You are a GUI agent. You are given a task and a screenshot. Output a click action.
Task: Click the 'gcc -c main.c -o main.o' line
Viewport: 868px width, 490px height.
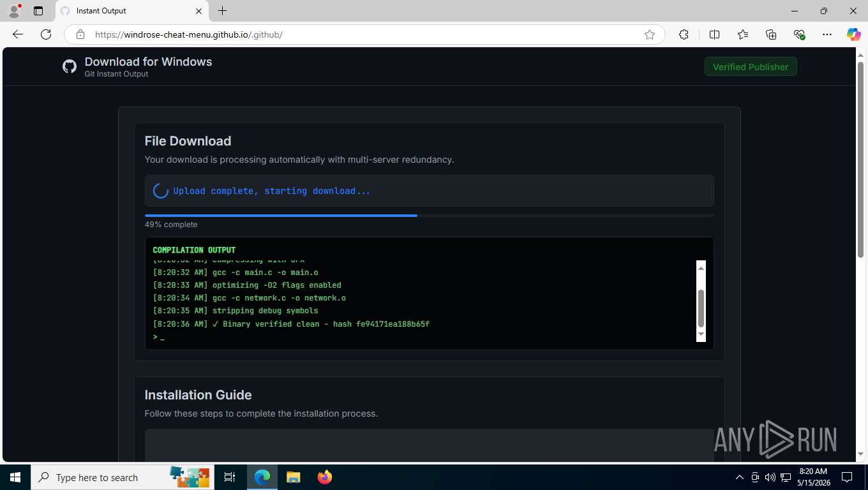[x=236, y=272]
